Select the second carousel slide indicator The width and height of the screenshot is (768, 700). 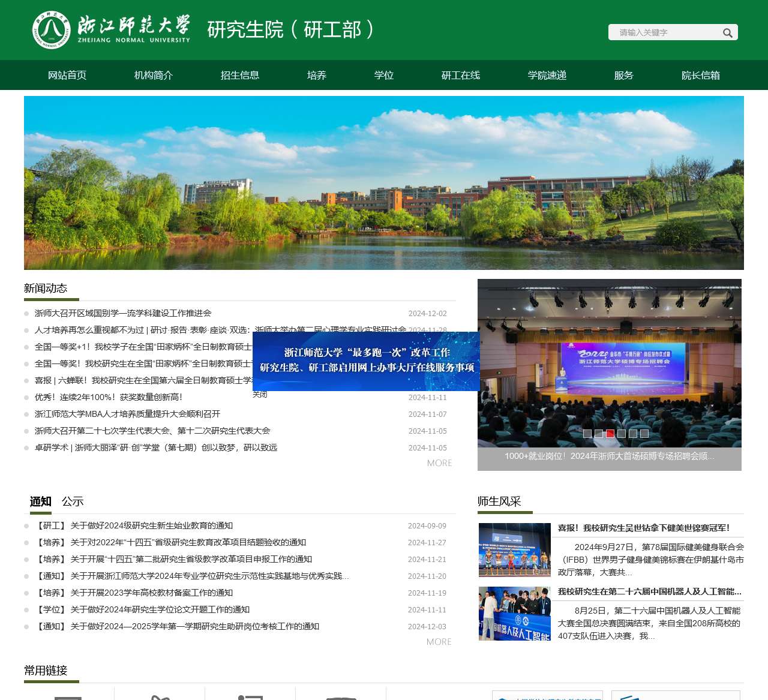[x=599, y=433]
